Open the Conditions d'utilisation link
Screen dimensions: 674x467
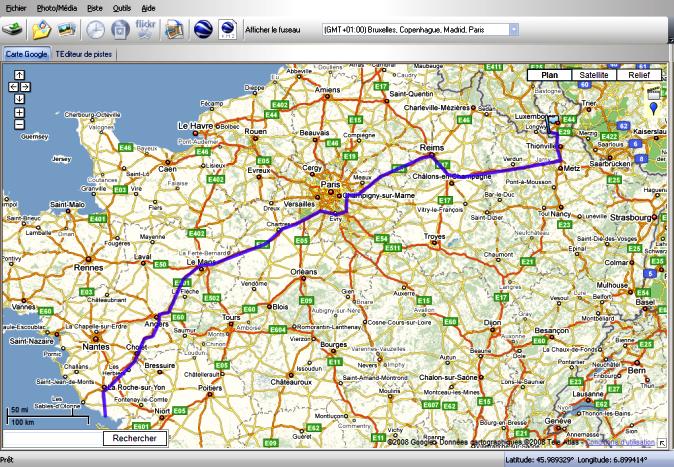pyautogui.click(x=620, y=442)
